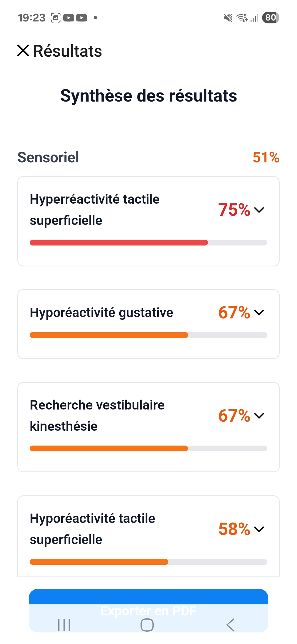Image resolution: width=297 pixels, height=644 pixels.
Task: Expand Hyporéactivité gustative chevron
Action: [x=259, y=313]
